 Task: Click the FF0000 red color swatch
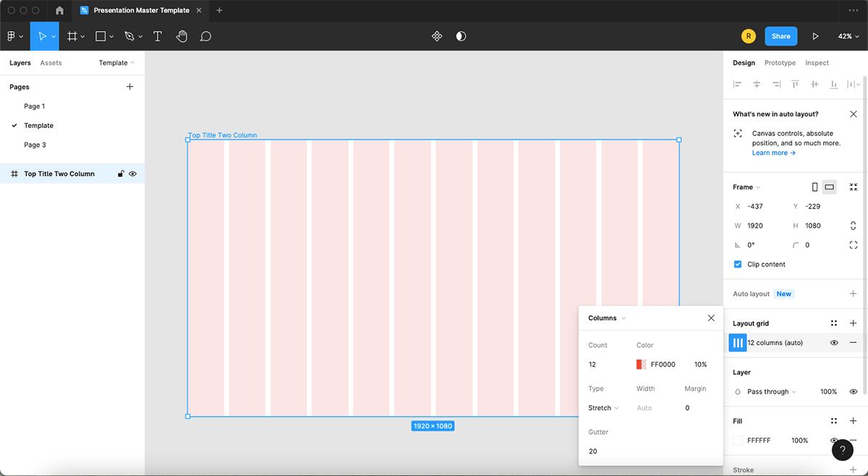tap(641, 364)
